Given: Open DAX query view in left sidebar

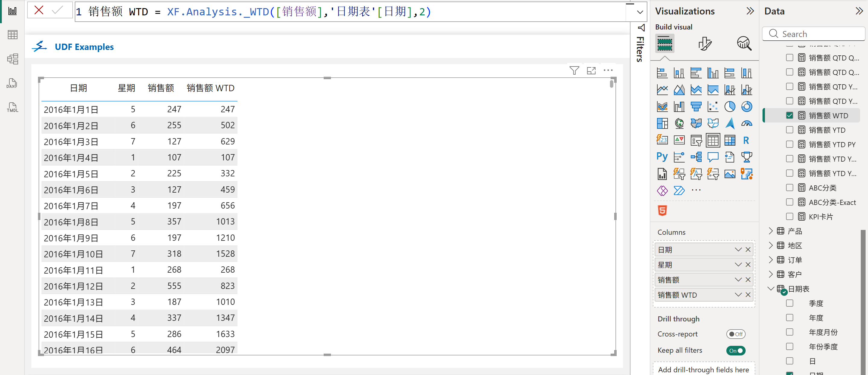Looking at the screenshot, I should click(x=12, y=83).
